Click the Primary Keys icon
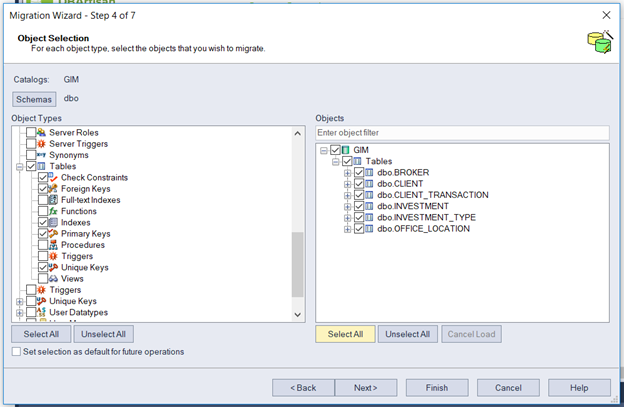 (53, 234)
